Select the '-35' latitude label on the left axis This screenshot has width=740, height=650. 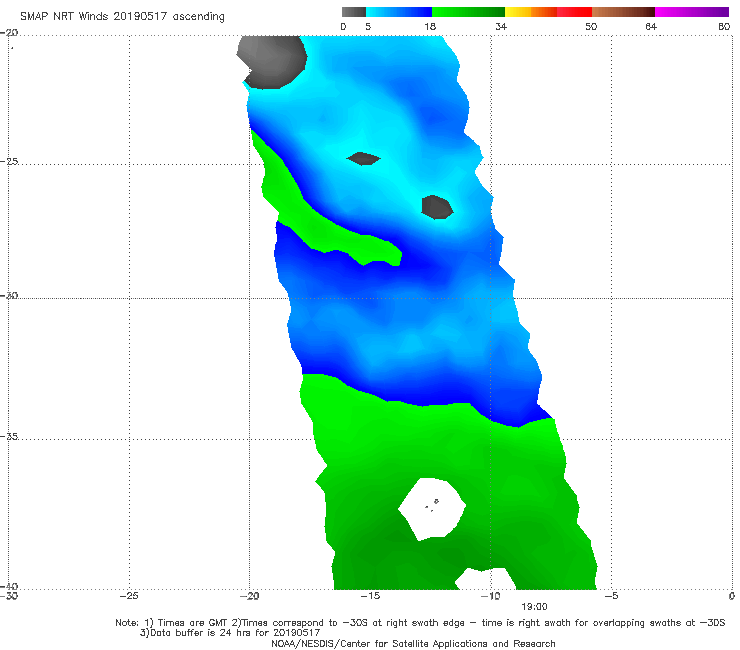click(x=9, y=436)
